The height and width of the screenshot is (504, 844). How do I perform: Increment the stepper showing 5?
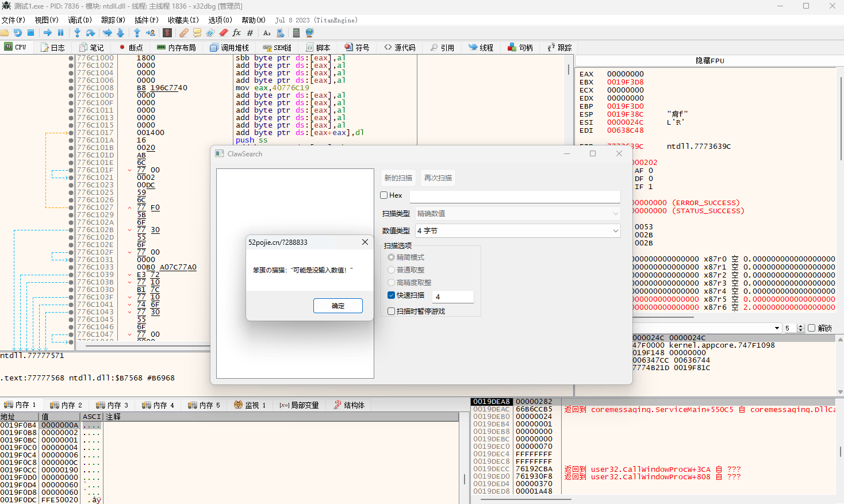pos(801,326)
